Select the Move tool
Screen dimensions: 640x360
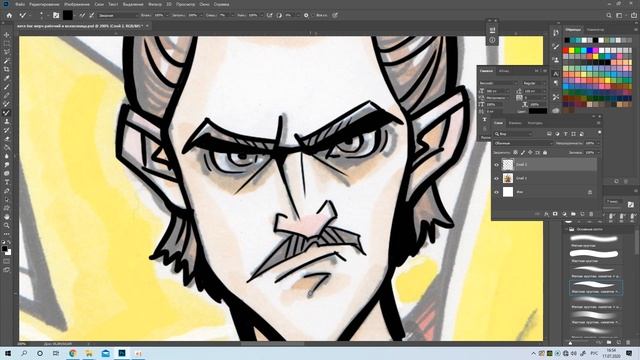pos(7,35)
